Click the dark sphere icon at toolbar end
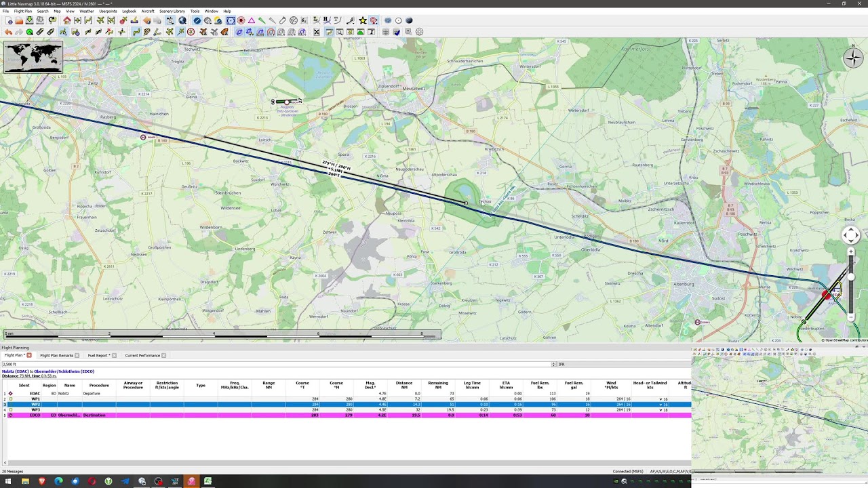 (409, 20)
